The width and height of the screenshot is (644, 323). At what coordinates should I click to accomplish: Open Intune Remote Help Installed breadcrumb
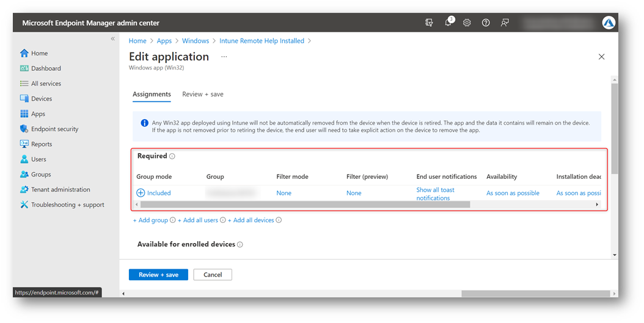(262, 41)
